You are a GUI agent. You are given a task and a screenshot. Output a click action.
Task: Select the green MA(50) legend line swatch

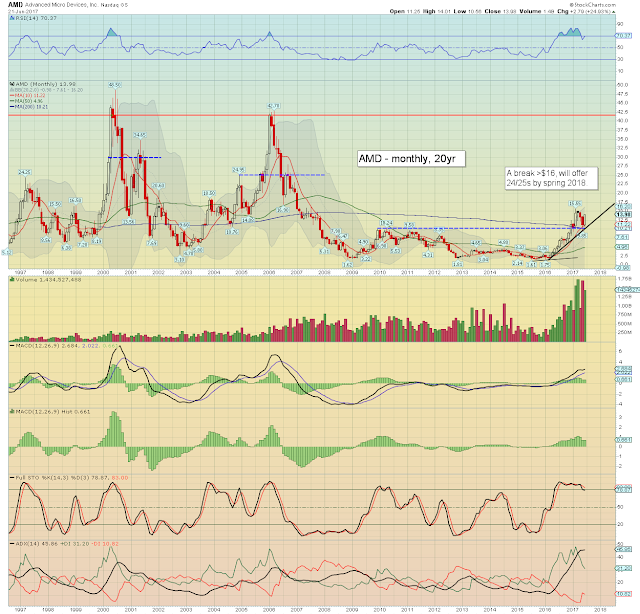(x=12, y=101)
